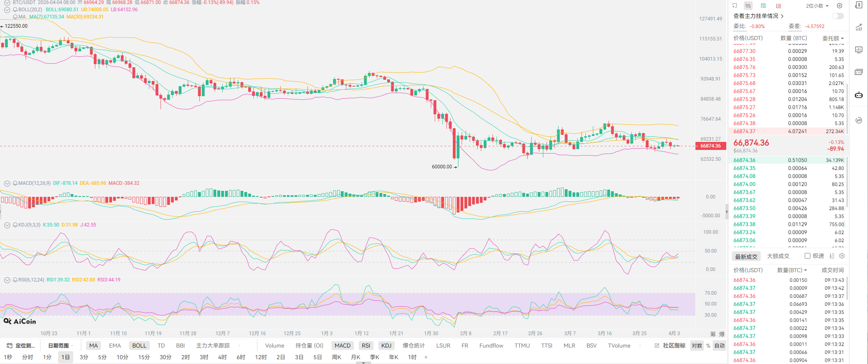This screenshot has height=364, width=868.
Task: Open order book settings hexagon icon
Action: [x=840, y=6]
